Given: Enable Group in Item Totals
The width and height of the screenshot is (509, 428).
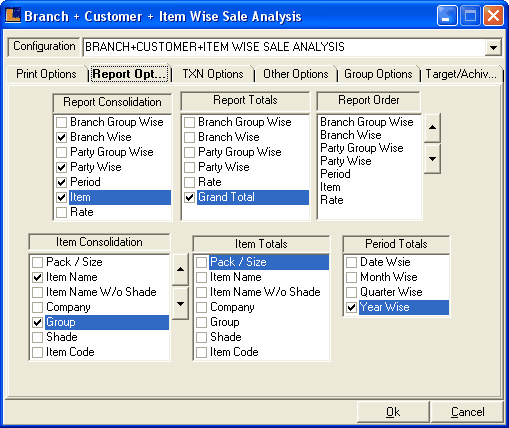Looking at the screenshot, I should pos(201,322).
